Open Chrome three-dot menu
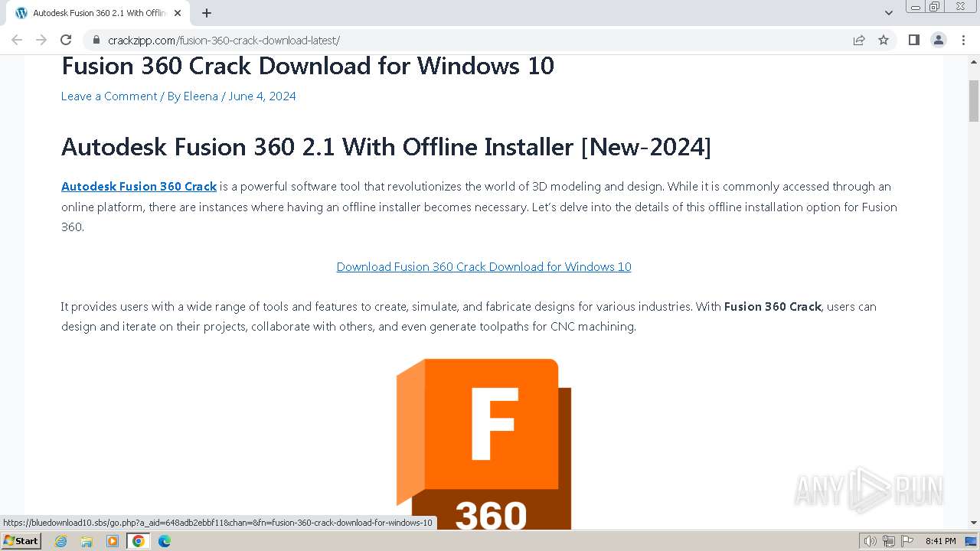Image resolution: width=980 pixels, height=551 pixels. coord(963,40)
